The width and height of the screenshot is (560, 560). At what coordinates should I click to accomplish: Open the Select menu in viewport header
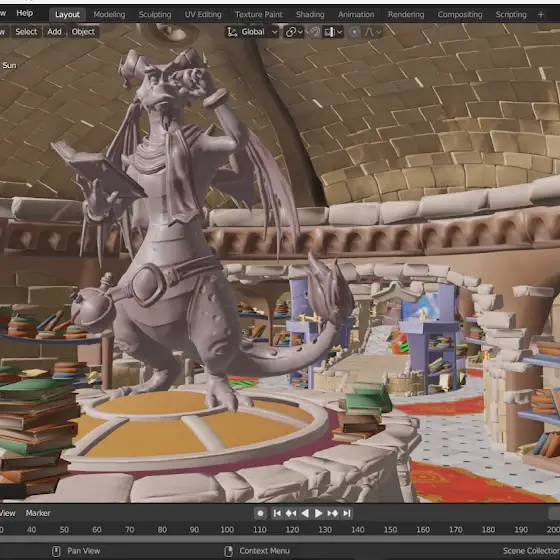coord(26,32)
